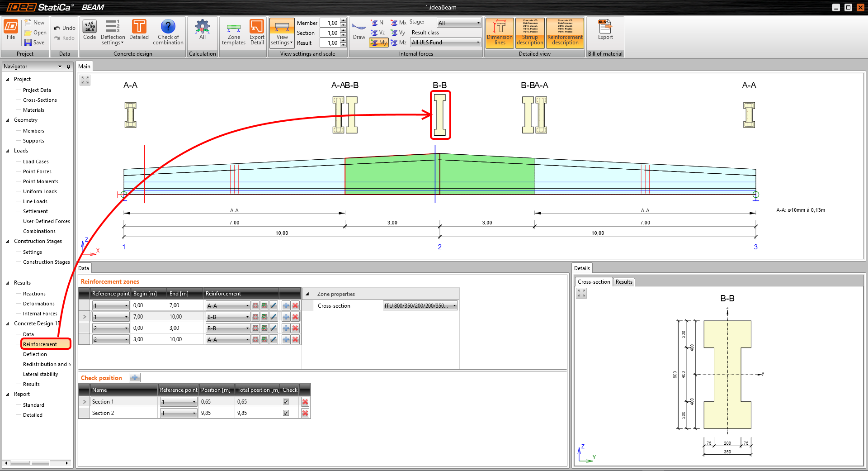Uncheck the Check box for Section 1
Viewport: 868px width, 471px height.
pos(286,402)
